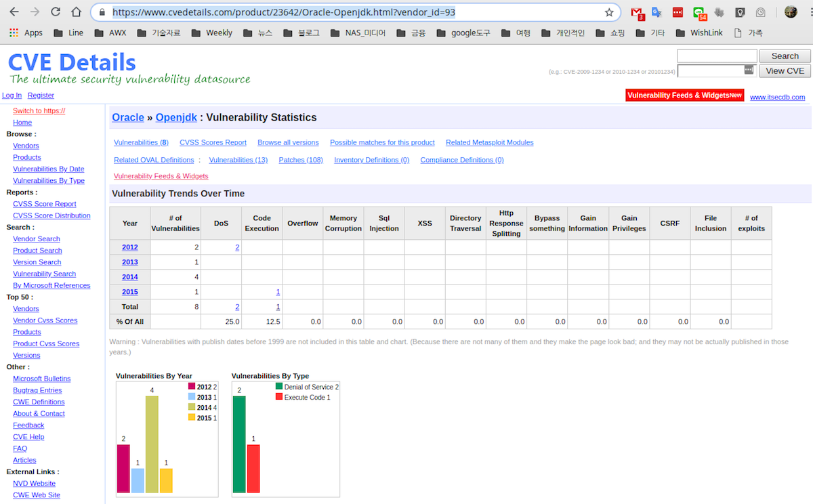Viewport: 813px width, 504px height.
Task: Open Vendors under Browse in sidebar
Action: [x=26, y=146]
